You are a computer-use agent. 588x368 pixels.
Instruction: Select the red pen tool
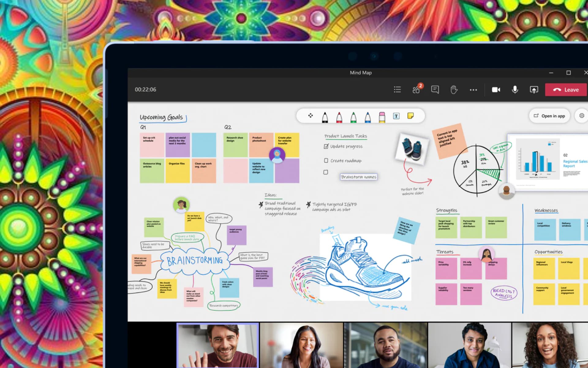pos(339,116)
